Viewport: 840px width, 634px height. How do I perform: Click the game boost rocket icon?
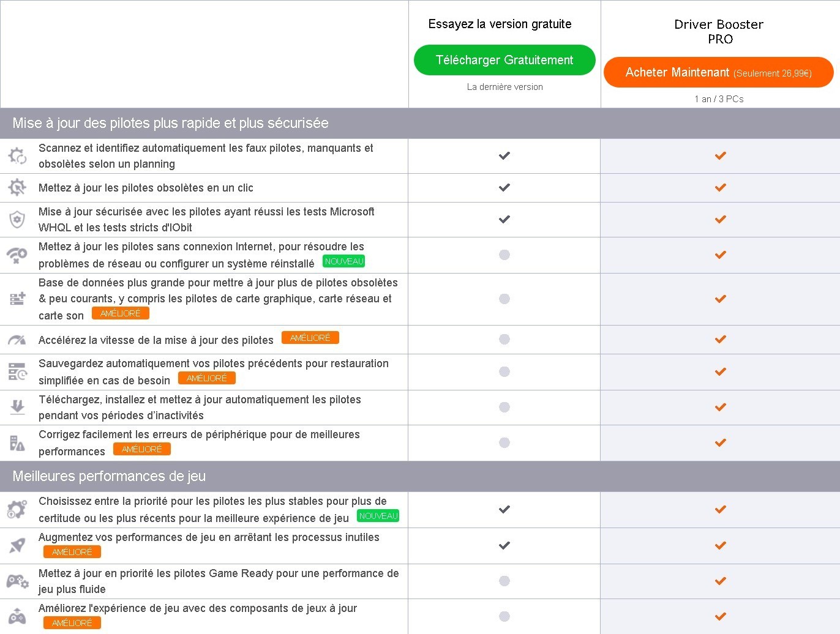pyautogui.click(x=17, y=545)
